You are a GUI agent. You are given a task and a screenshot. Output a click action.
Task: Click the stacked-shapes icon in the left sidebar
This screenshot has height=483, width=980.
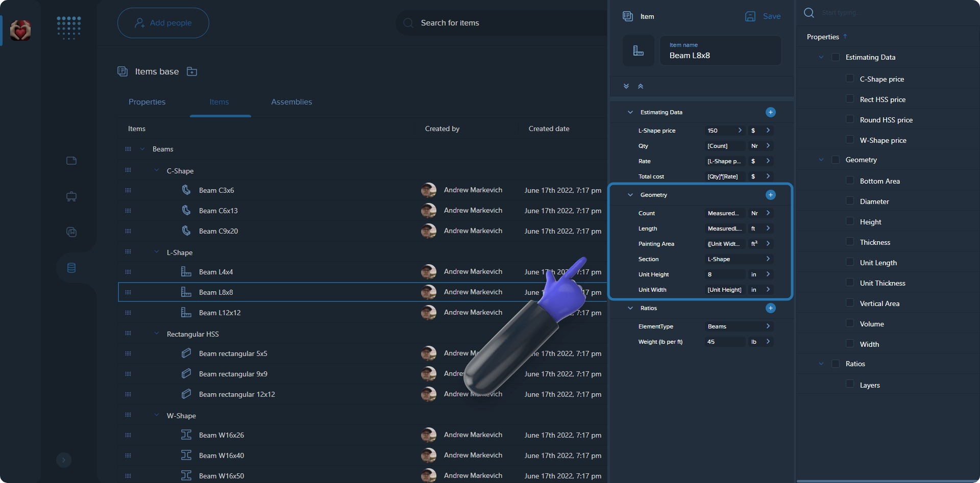[71, 232]
